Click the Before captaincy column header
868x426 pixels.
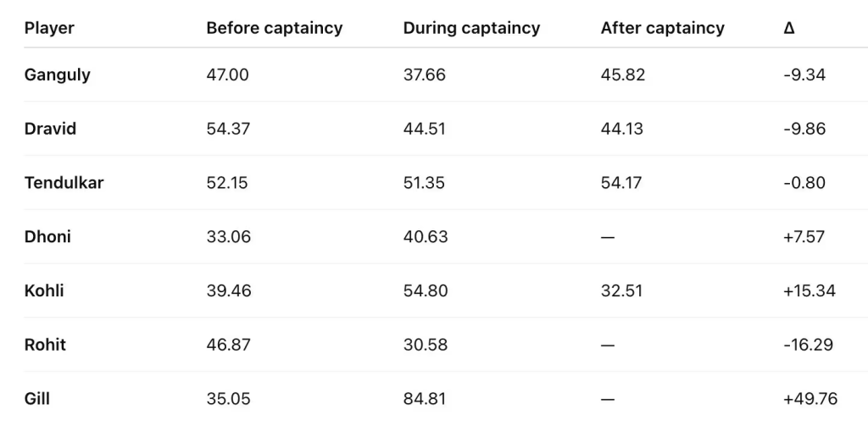coord(274,28)
